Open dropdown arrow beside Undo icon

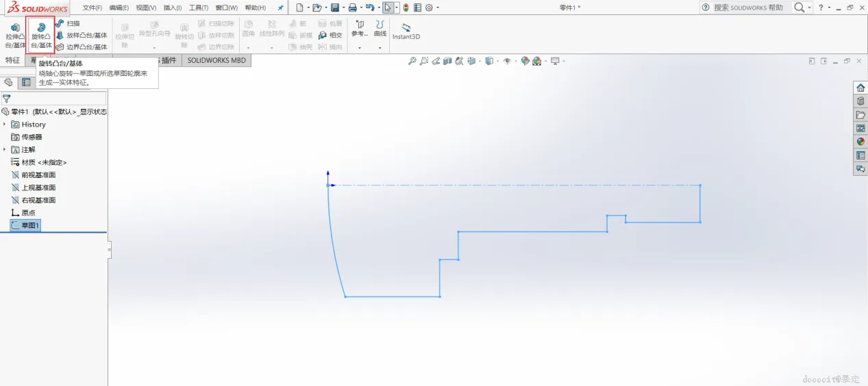378,8
